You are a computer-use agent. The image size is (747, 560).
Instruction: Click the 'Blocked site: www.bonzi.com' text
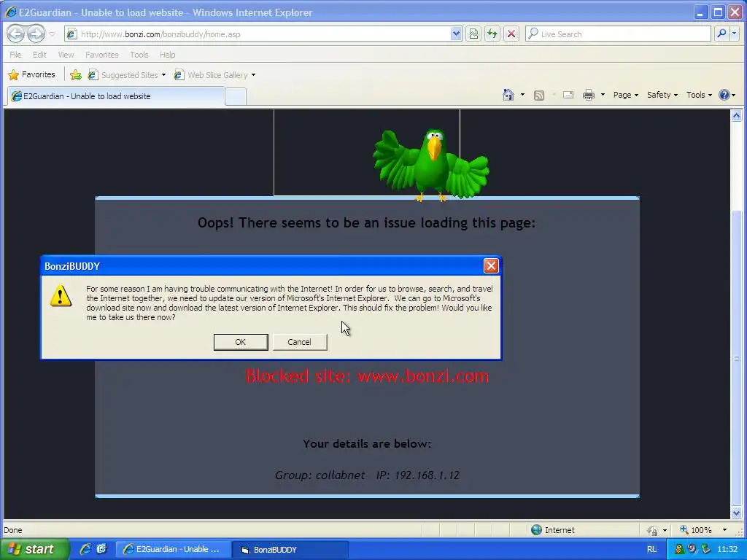(x=367, y=376)
